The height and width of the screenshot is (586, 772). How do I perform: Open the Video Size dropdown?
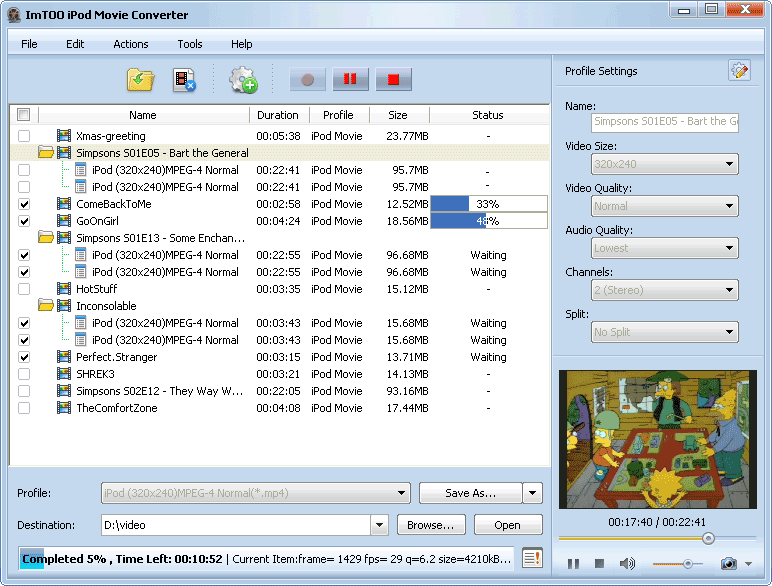point(664,164)
